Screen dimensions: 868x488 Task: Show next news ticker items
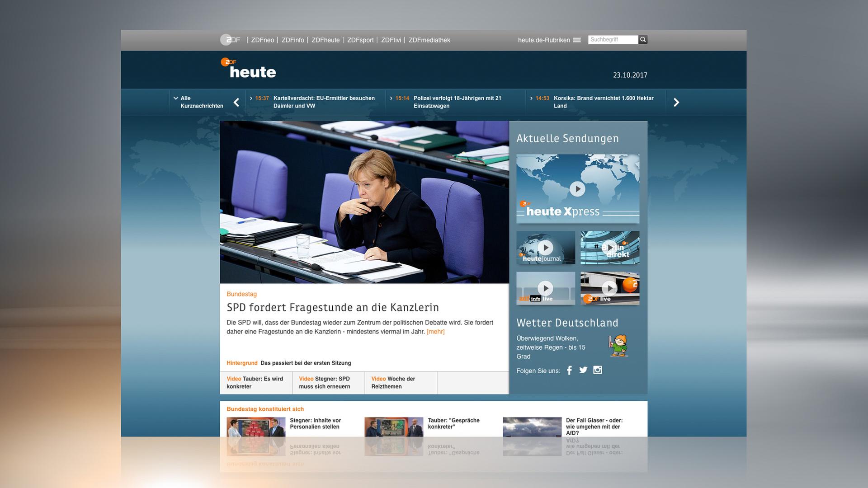(x=676, y=103)
